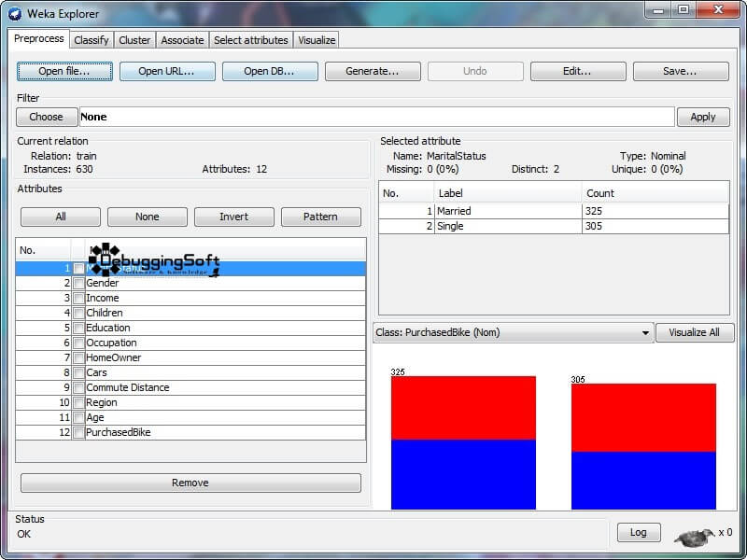This screenshot has width=747, height=560.
Task: Switch to the Classify tab
Action: click(92, 40)
